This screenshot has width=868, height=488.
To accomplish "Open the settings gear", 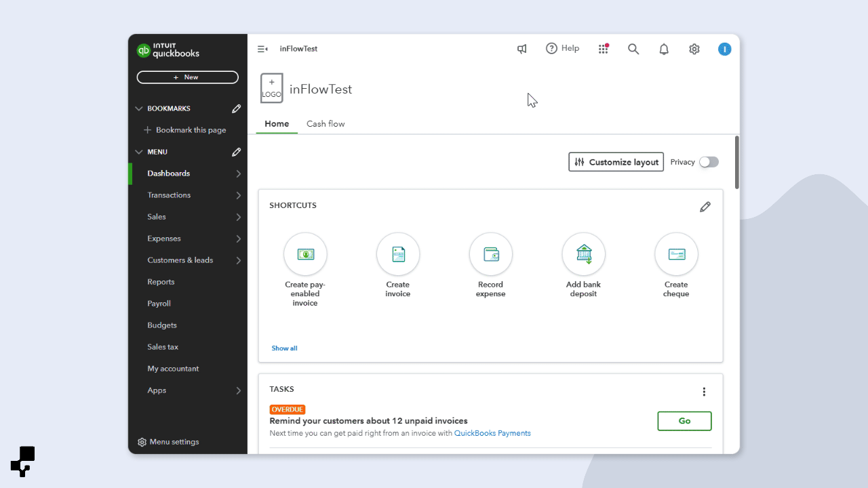I will 694,49.
